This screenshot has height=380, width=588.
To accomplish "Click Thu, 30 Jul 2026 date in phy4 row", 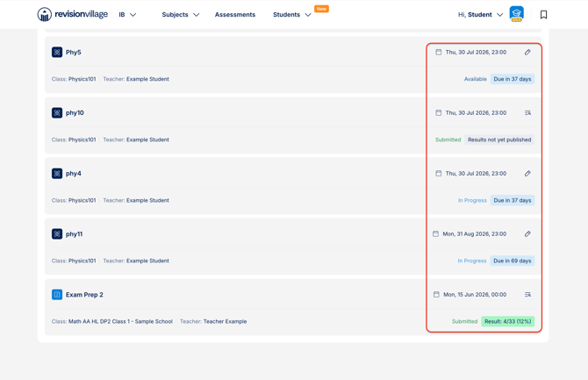I will pyautogui.click(x=476, y=174).
